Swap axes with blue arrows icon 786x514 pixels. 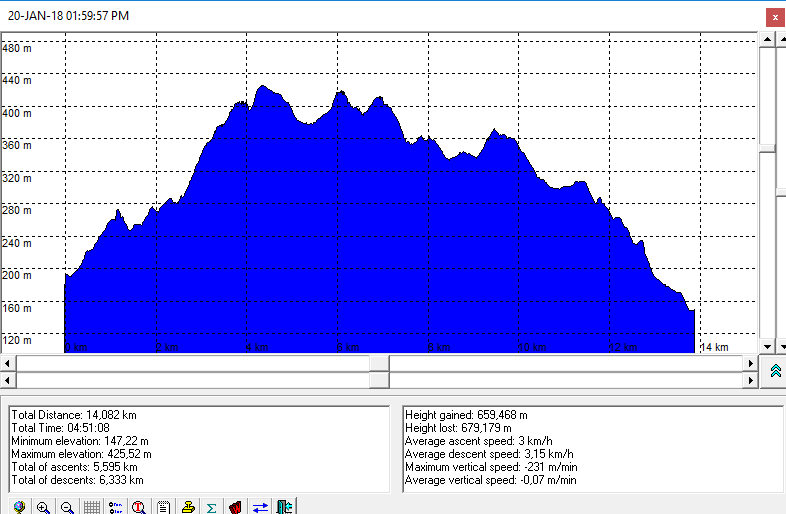click(260, 507)
